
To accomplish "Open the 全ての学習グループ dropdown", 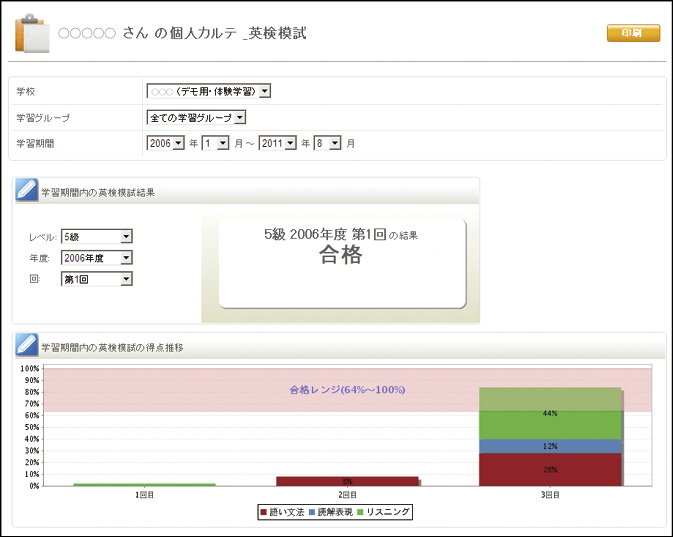I will click(196, 118).
